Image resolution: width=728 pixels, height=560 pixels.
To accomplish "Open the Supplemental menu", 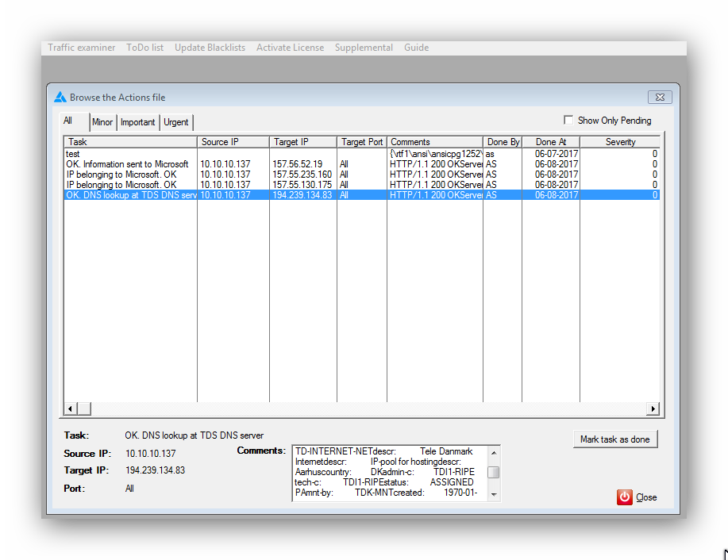I will point(364,48).
